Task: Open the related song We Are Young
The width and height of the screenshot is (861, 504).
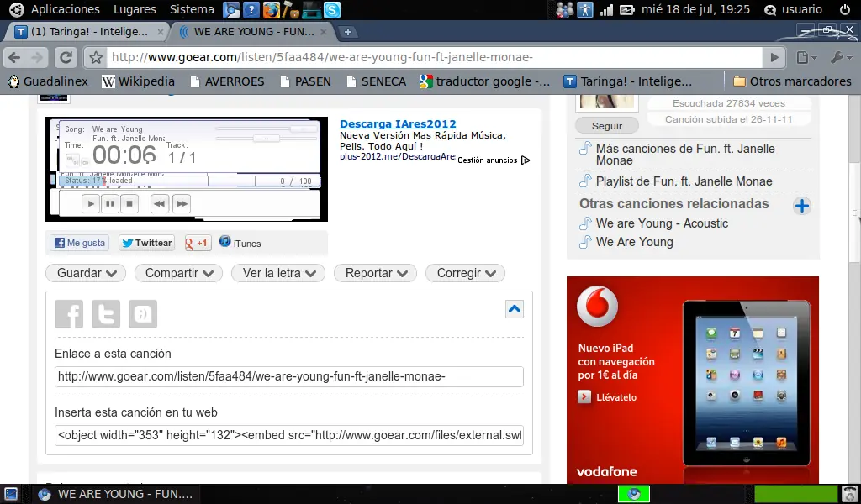Action: coord(635,242)
